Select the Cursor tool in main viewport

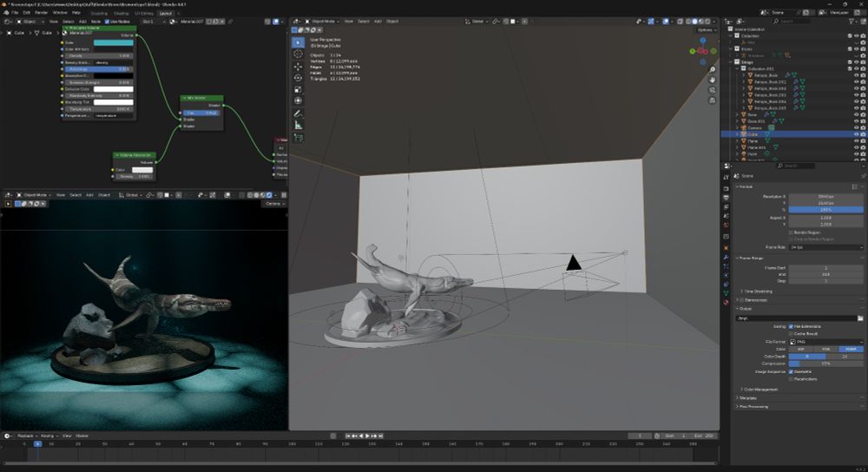[x=298, y=54]
